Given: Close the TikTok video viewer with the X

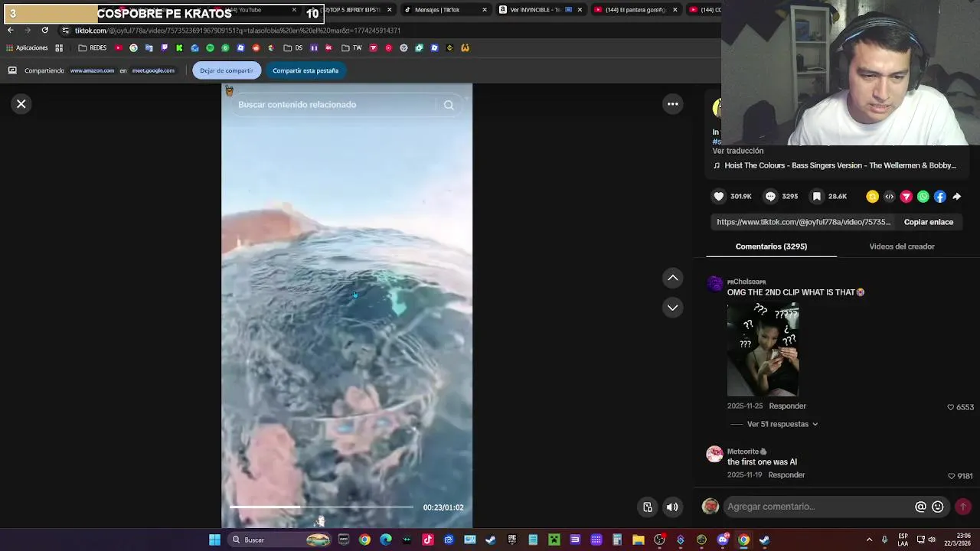Looking at the screenshot, I should tap(21, 104).
